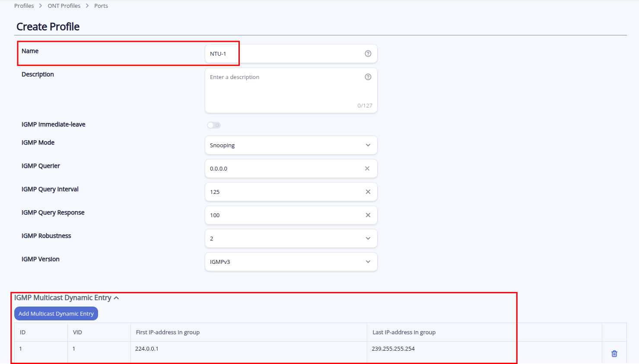Viewport: 639px width, 364px height.
Task: Collapse the IGMP Multicast Dynamic Entry section
Action: pos(116,298)
